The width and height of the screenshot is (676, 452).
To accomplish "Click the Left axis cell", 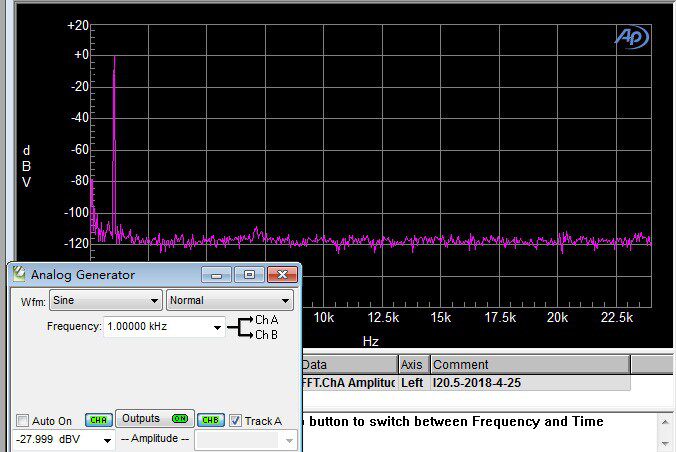I will click(x=414, y=383).
